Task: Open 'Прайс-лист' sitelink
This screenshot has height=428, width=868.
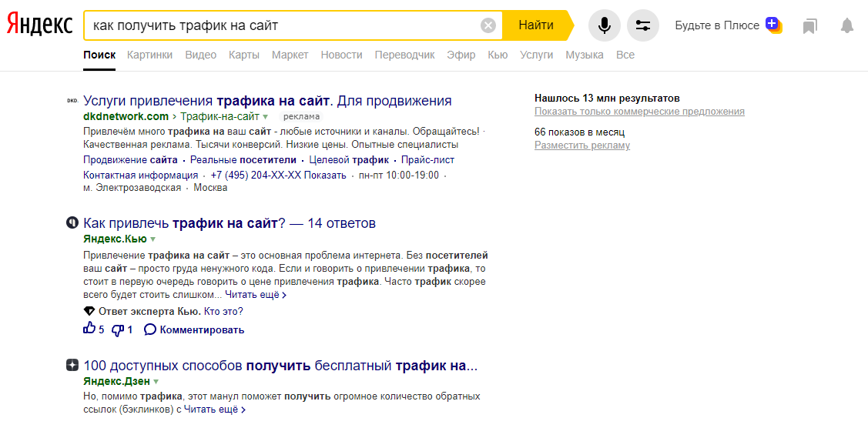Action: click(428, 160)
